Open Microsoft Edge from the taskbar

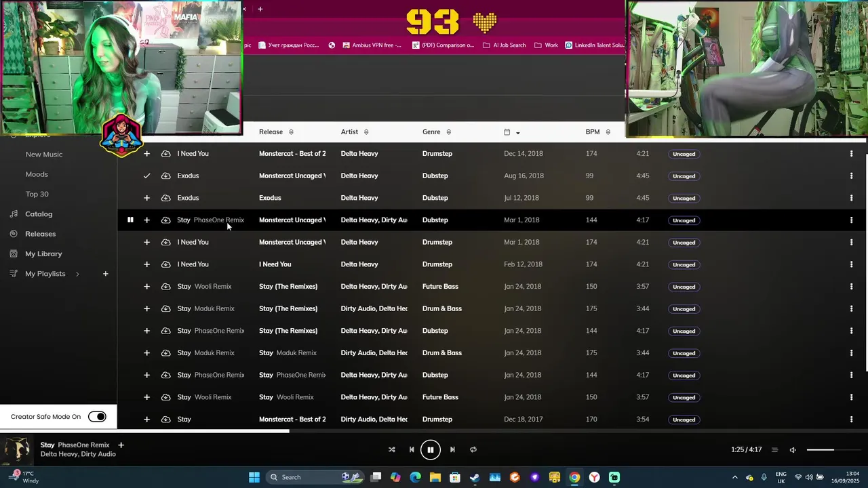click(415, 477)
